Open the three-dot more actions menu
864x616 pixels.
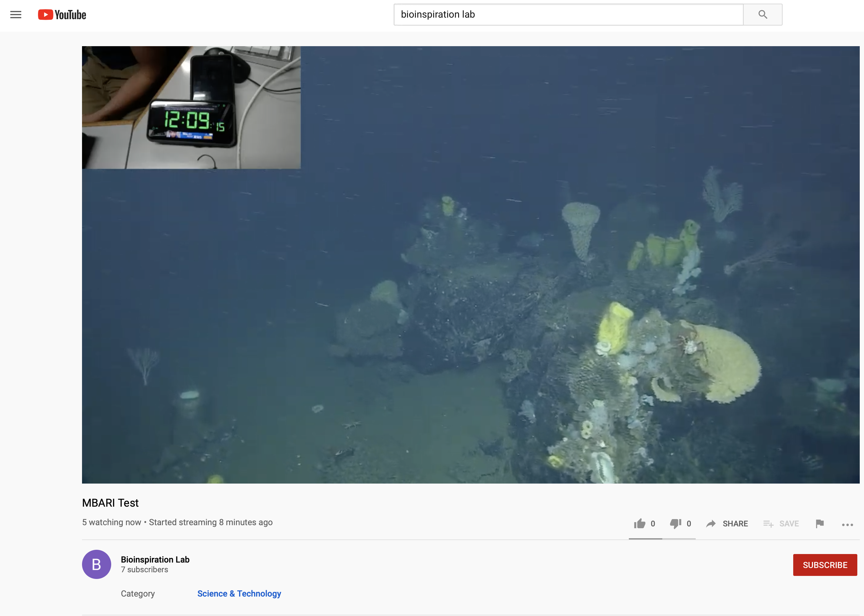[847, 525]
